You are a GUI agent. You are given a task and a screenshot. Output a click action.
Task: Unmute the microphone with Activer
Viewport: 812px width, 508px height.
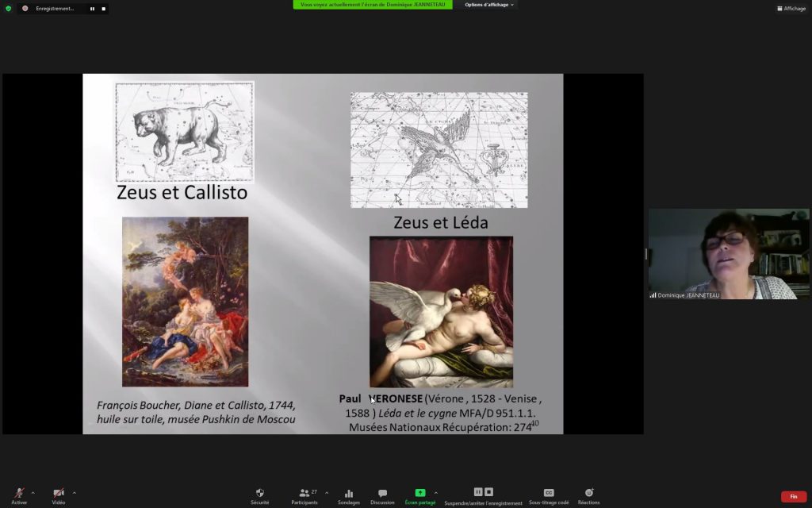pos(19,495)
